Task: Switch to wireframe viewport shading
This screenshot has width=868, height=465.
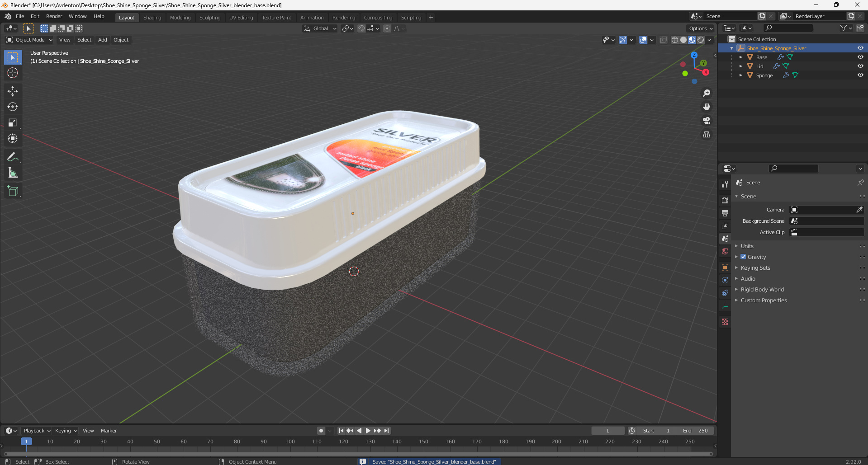Action: [x=675, y=40]
